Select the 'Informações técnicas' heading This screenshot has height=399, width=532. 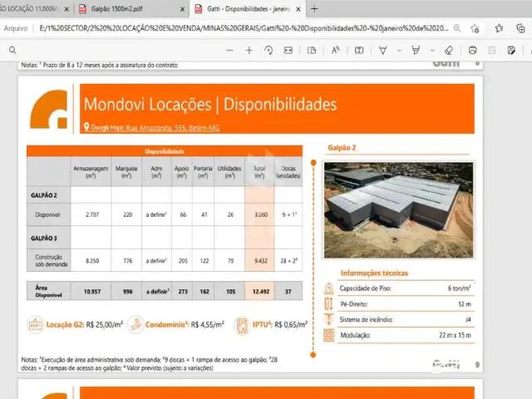coord(374,273)
